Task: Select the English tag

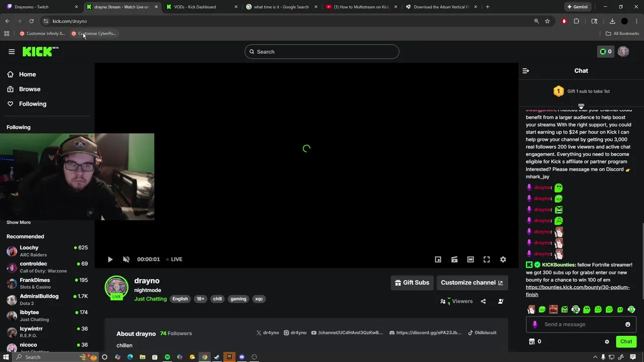Action: pyautogui.click(x=180, y=299)
